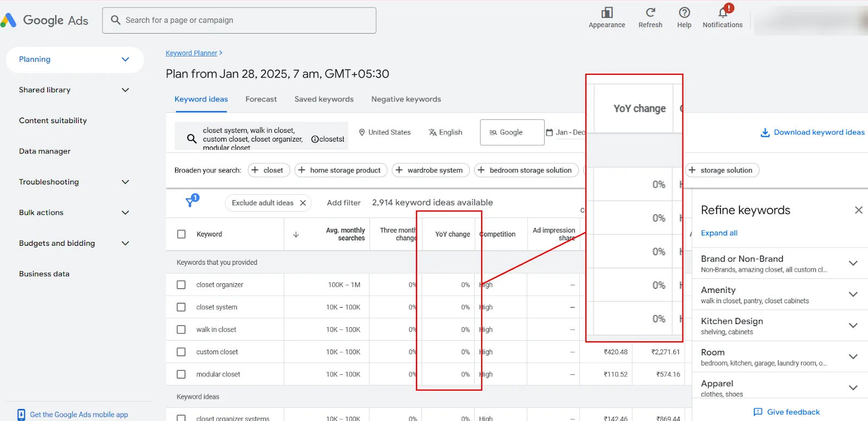Click magnifier icon in keyword search box

click(x=192, y=138)
